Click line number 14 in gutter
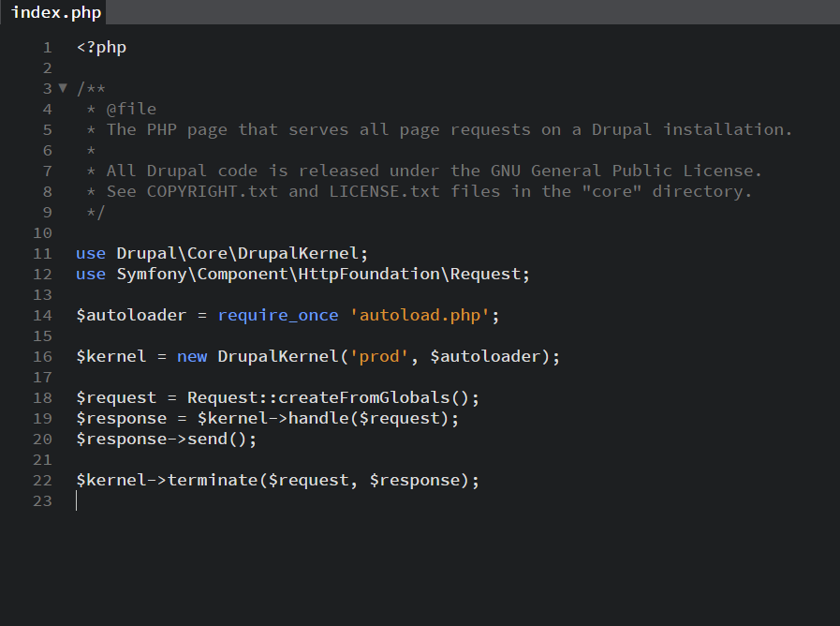The width and height of the screenshot is (840, 626). coord(43,315)
